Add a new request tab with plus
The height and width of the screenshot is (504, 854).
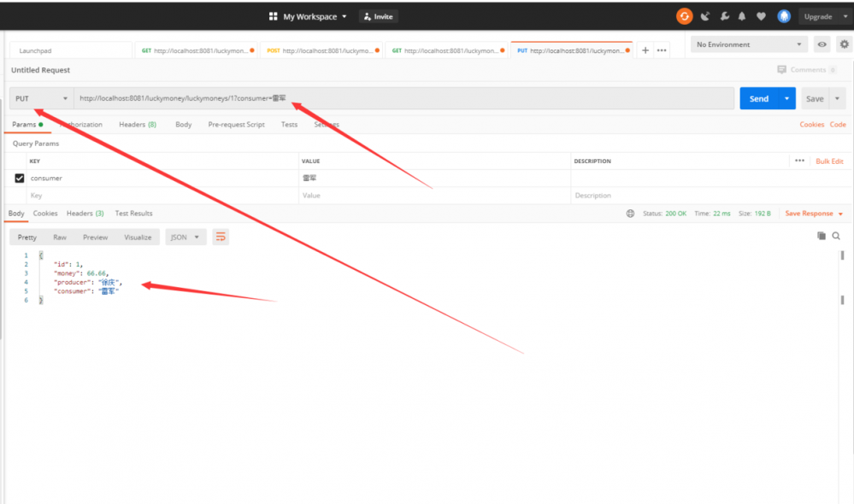coord(645,50)
